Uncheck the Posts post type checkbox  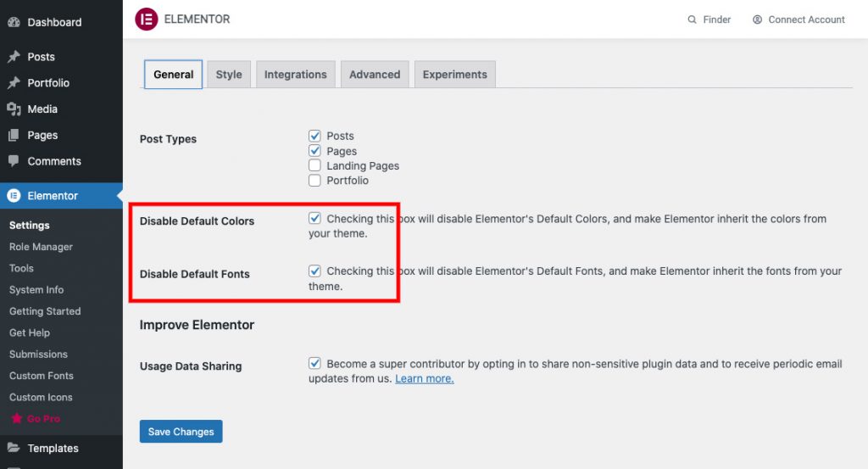coord(314,136)
